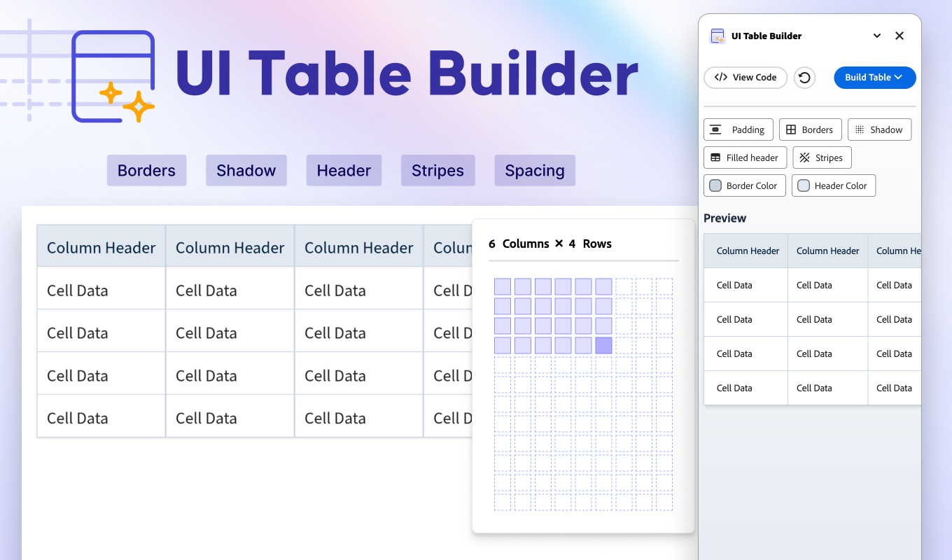The image size is (952, 560).
Task: Click the Border Color swatch
Action: [x=715, y=185]
